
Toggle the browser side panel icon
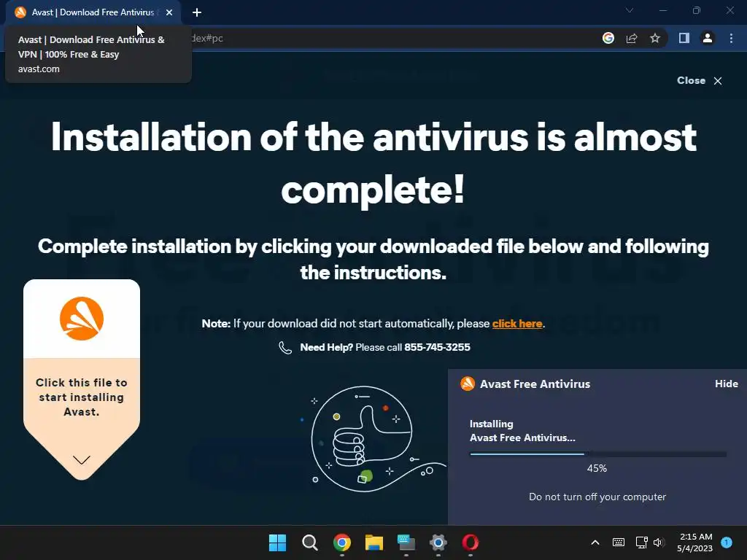click(684, 38)
